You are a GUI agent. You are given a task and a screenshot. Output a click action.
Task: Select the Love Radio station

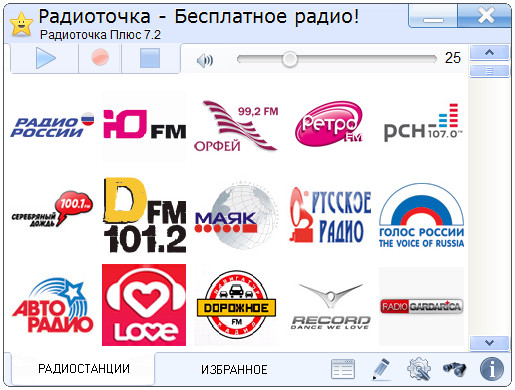[x=144, y=305]
